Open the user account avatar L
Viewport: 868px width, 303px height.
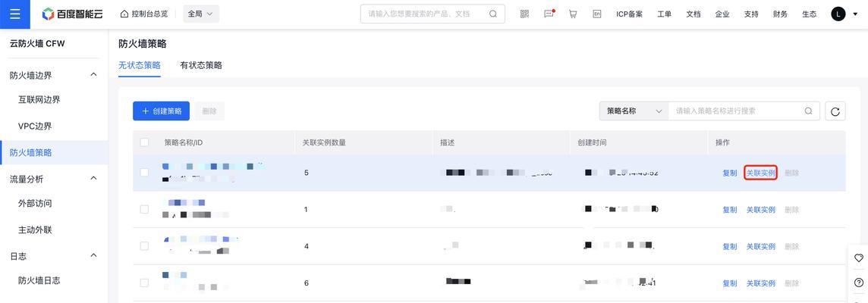tap(838, 14)
